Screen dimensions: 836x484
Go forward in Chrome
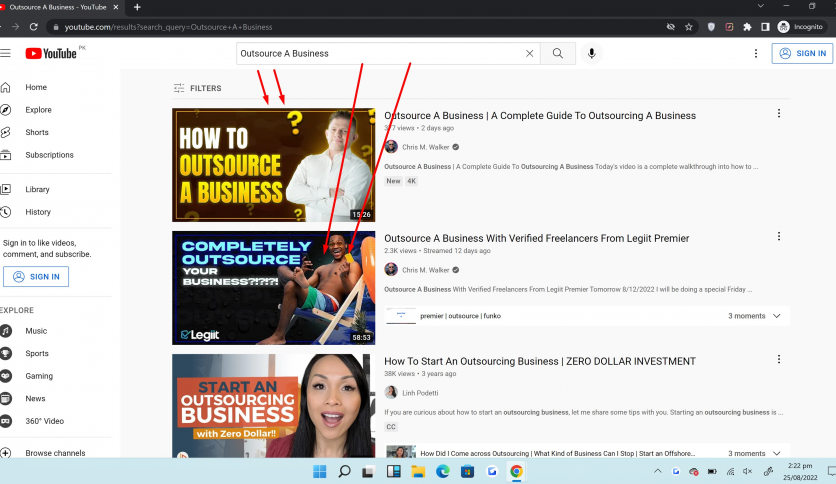15,27
